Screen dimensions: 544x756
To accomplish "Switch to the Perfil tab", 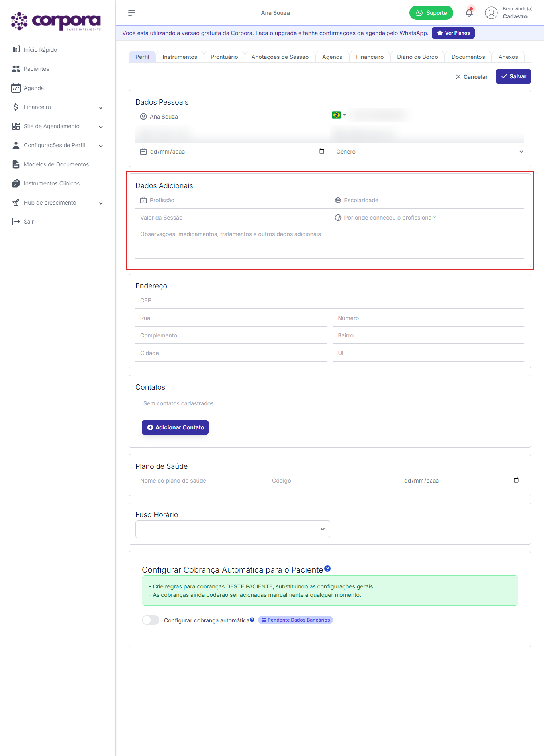I will pos(142,57).
